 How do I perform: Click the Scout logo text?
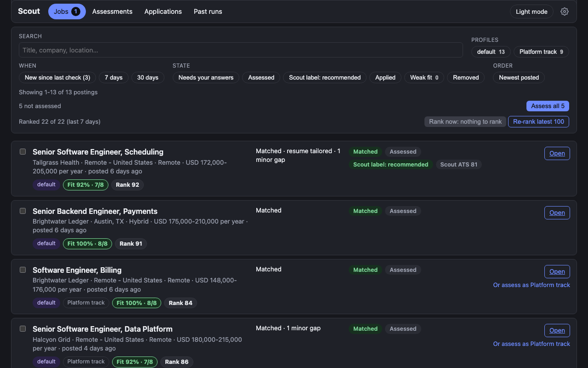click(x=29, y=11)
